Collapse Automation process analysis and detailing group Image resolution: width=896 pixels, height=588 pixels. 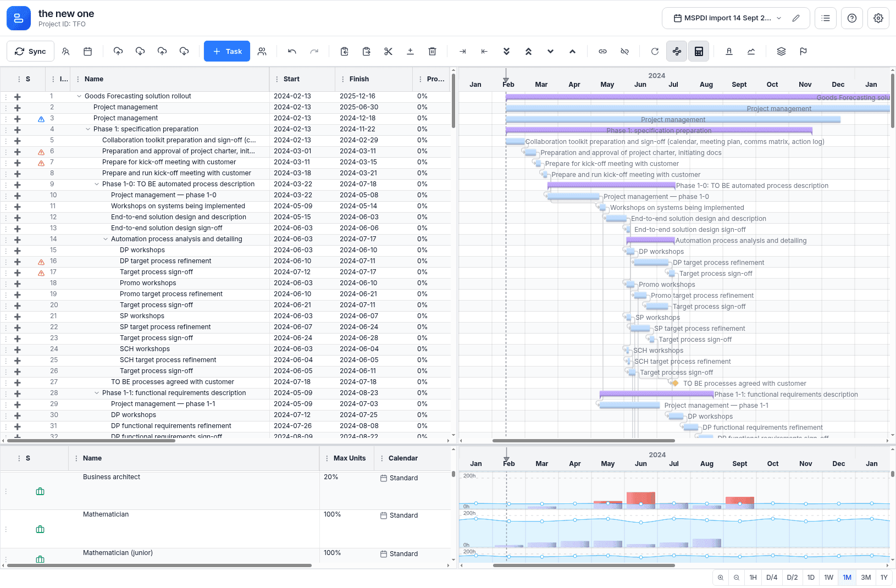tap(106, 239)
